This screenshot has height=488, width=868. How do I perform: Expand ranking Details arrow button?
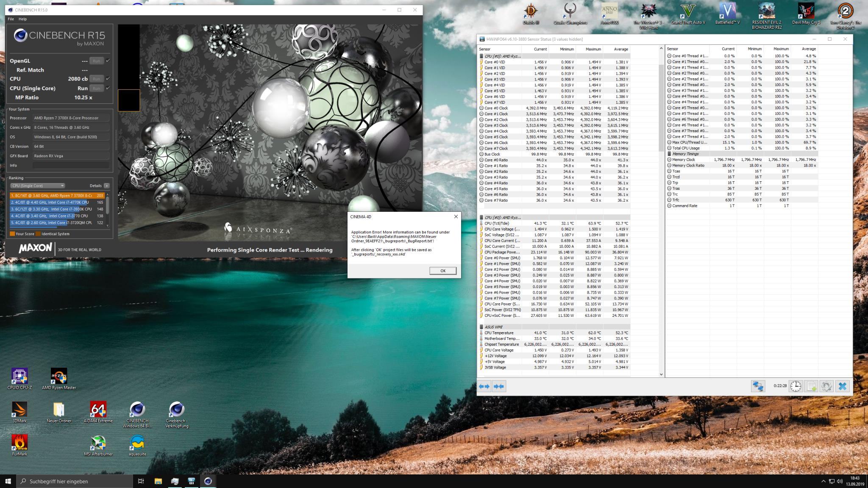point(106,186)
